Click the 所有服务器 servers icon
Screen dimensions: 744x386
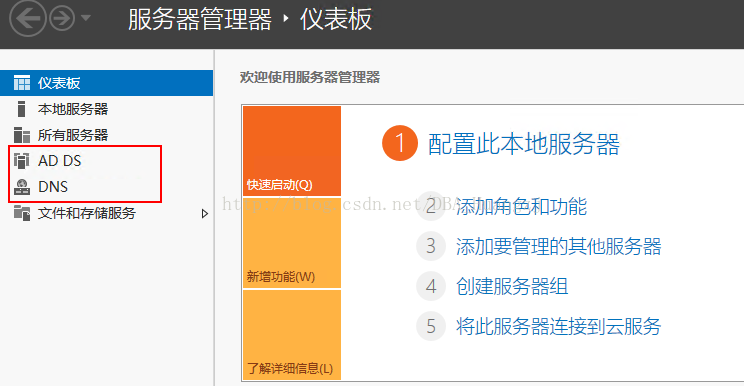pyautogui.click(x=22, y=135)
